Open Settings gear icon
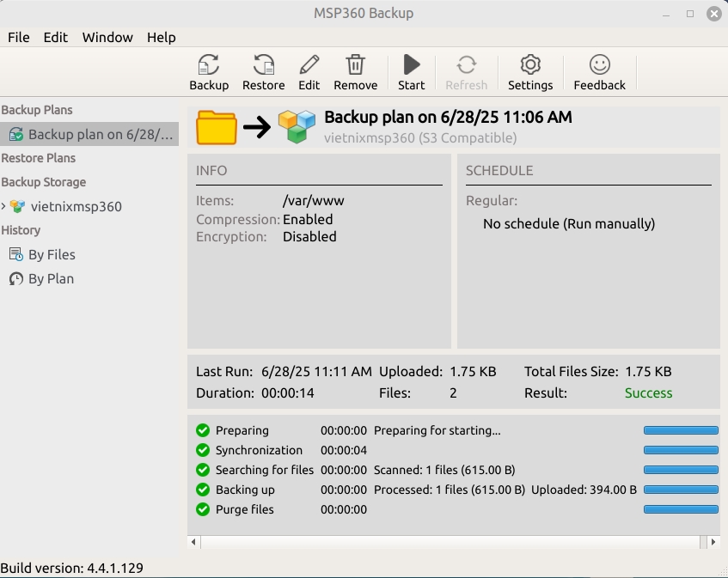This screenshot has height=578, width=728. [x=530, y=64]
